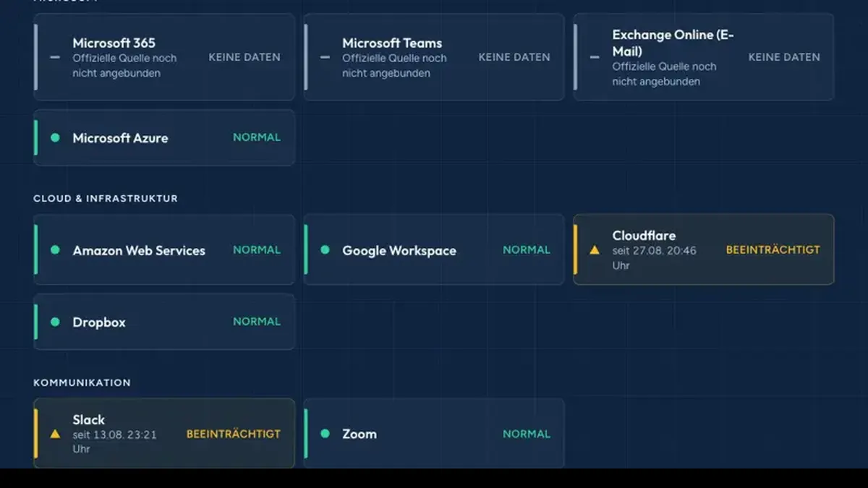Screen dimensions: 868x488
Task: Click the dash icon next to Exchange Online
Action: click(x=595, y=57)
